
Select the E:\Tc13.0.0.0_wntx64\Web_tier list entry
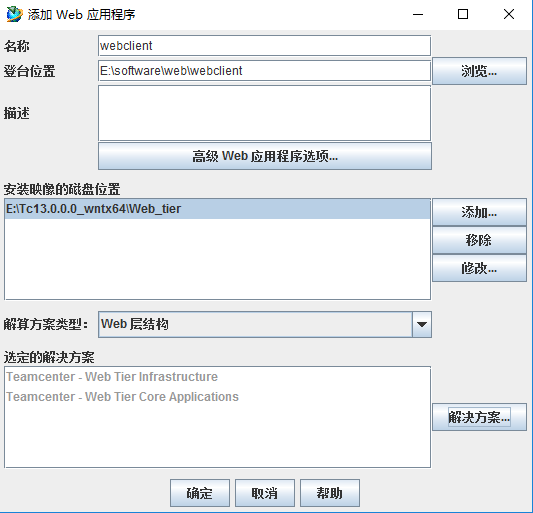click(x=218, y=209)
